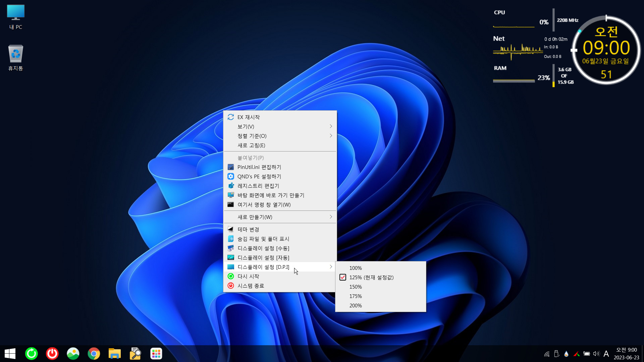Viewport: 644px width, 362px height.
Task: Click the red-green graph tray icon
Action: pos(577,354)
